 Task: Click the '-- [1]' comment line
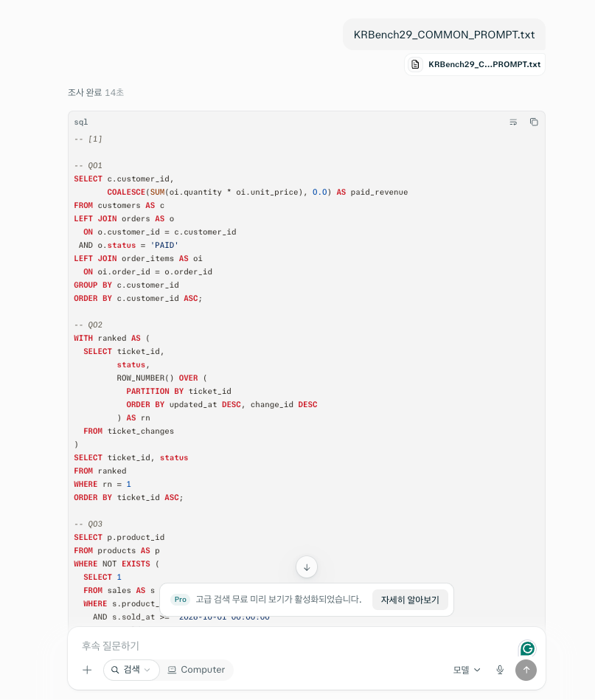tap(88, 139)
